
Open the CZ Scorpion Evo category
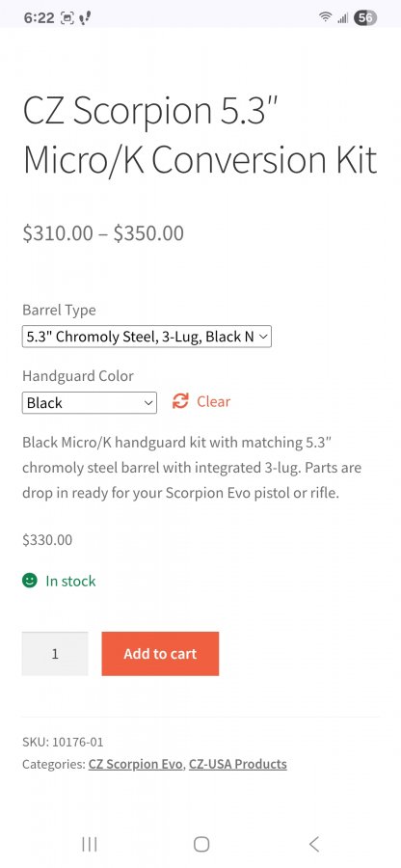[x=136, y=764]
